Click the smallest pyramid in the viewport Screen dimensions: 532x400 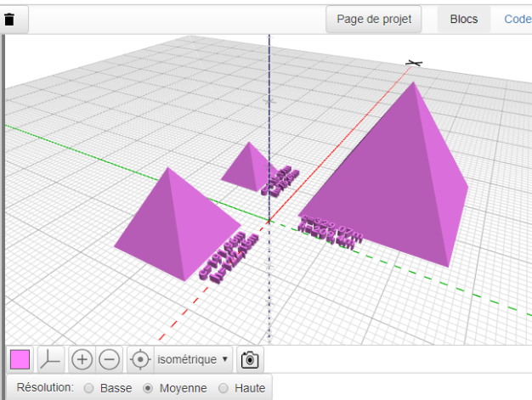[x=247, y=168]
